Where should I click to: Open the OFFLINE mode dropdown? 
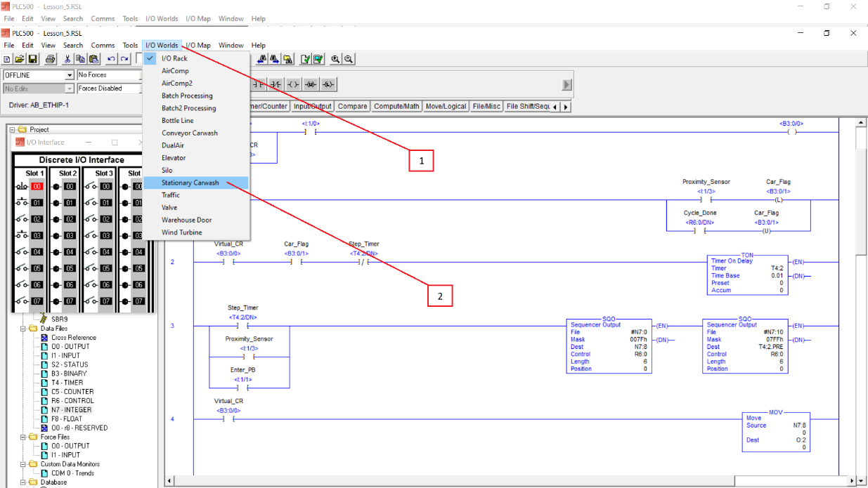(69, 75)
